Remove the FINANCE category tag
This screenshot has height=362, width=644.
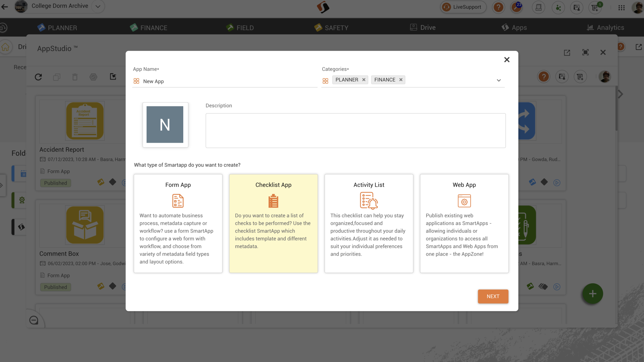coord(401,80)
